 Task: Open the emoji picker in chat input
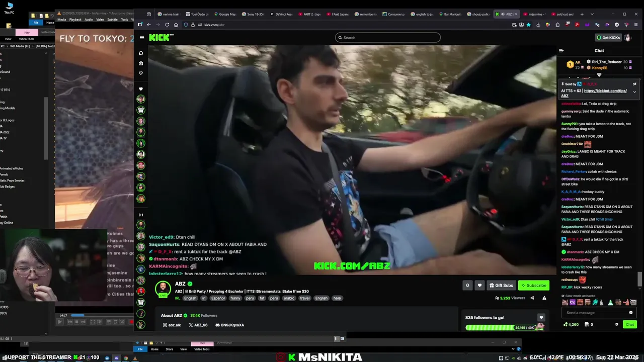[x=630, y=313]
